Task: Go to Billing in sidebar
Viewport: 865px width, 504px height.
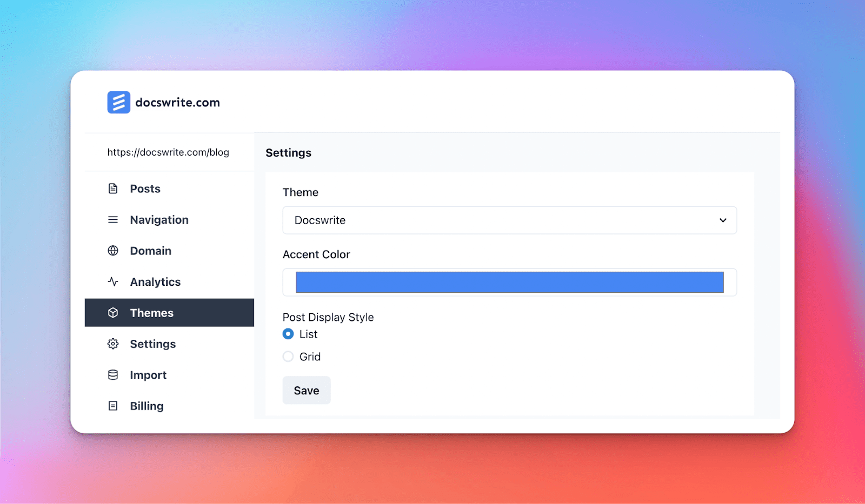Action: pyautogui.click(x=169, y=406)
